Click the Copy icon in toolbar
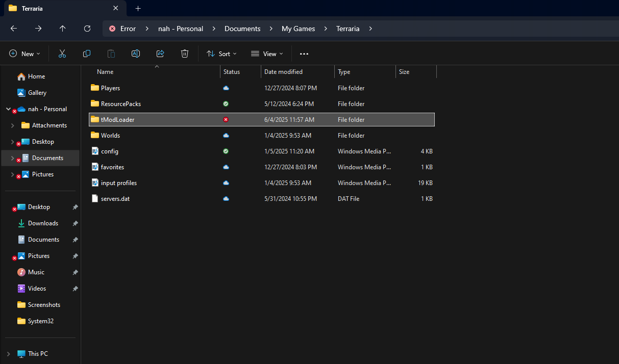The height and width of the screenshot is (364, 619). 87,54
